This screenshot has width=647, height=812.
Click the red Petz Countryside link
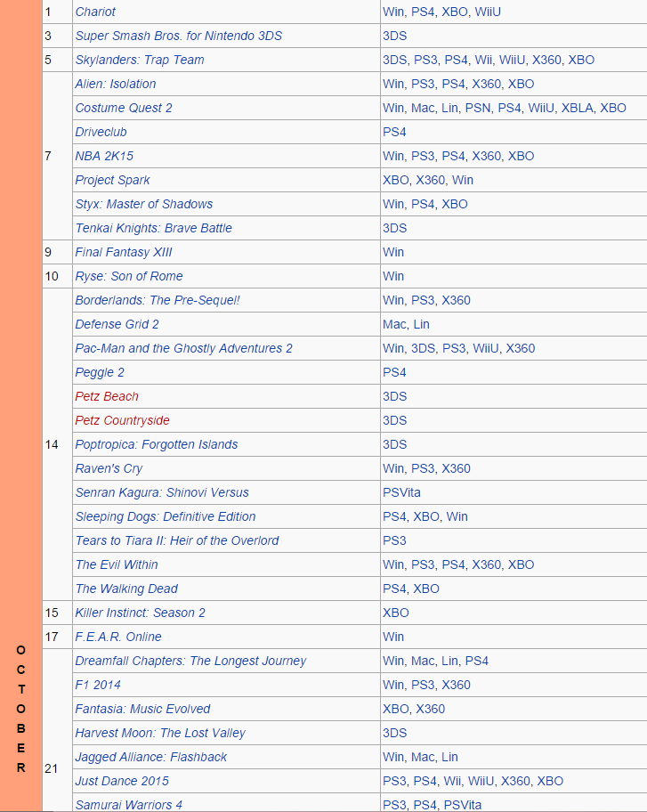point(122,420)
